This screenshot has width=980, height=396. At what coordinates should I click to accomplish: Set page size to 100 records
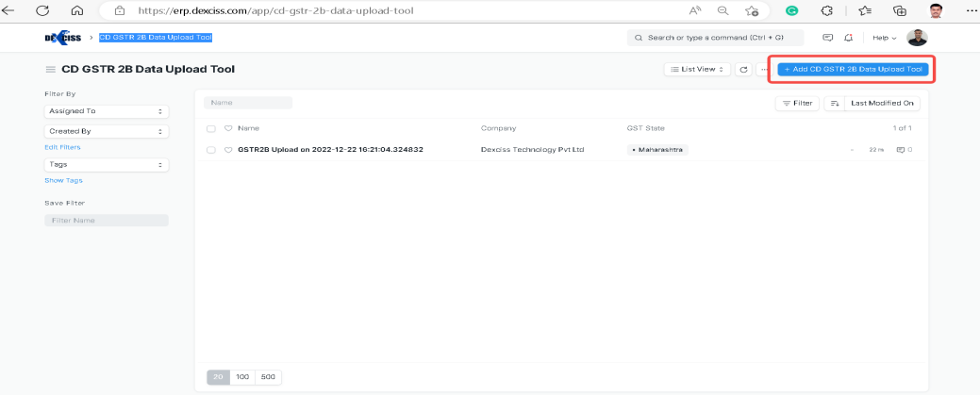242,377
